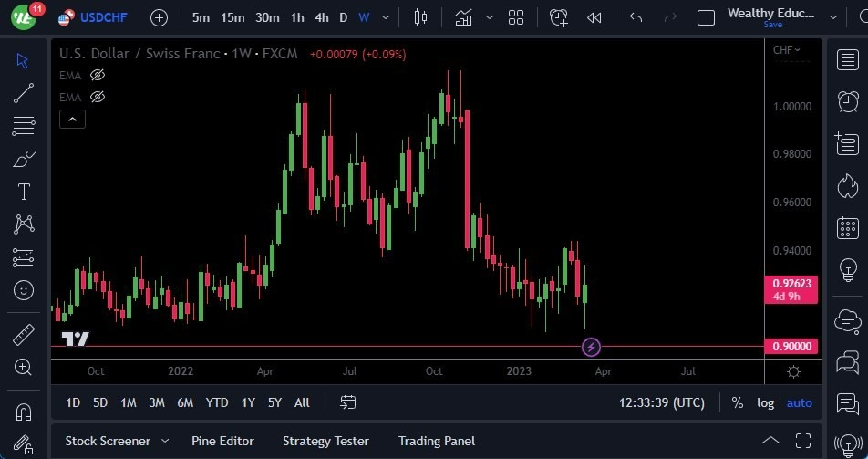Viewport: 868px width, 459px height.
Task: Open the candlestick chart type selector
Action: 420,17
